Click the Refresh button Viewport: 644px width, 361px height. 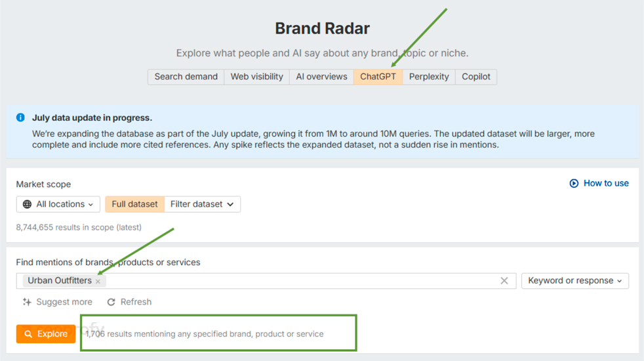[129, 302]
